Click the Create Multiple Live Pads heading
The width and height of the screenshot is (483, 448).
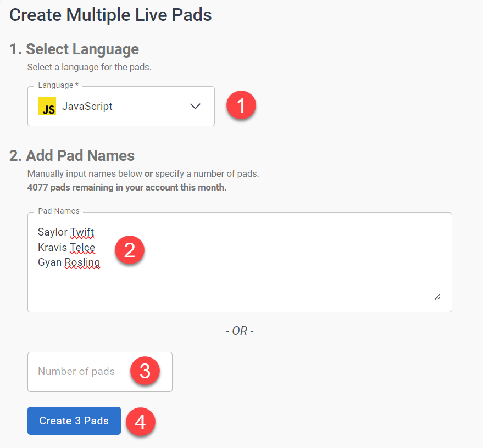[110, 15]
